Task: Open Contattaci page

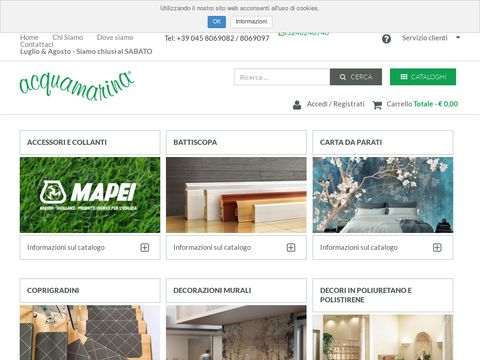Action: (x=36, y=44)
